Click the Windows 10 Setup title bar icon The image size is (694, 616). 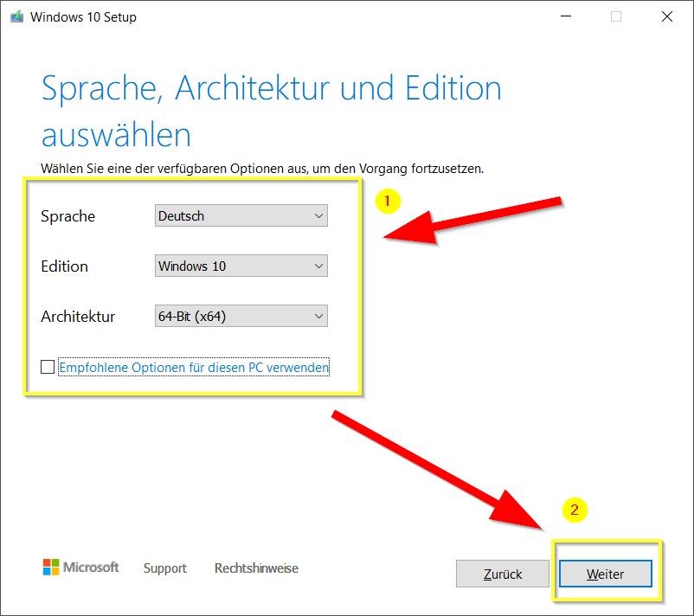[16, 16]
